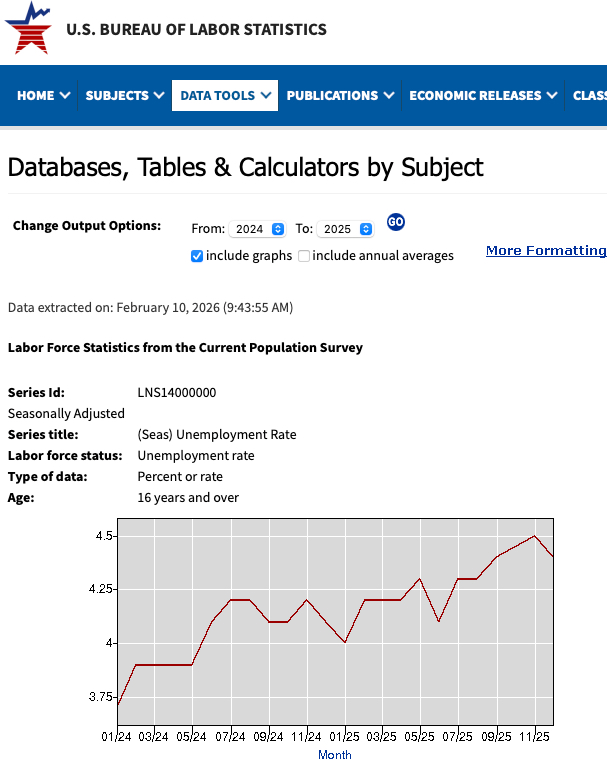Viewport: 607px width, 780px height.
Task: Click the U.S. Bureau of Labor Statistics title
Action: click(196, 30)
